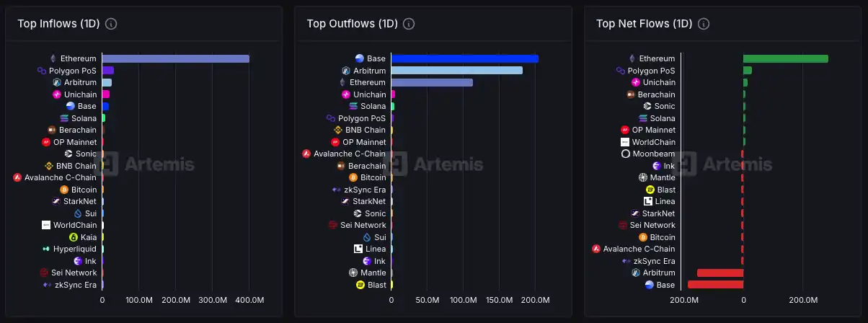Click the Arbitrum bar in Top Outflows chart
The width and height of the screenshot is (868, 323).
[457, 71]
